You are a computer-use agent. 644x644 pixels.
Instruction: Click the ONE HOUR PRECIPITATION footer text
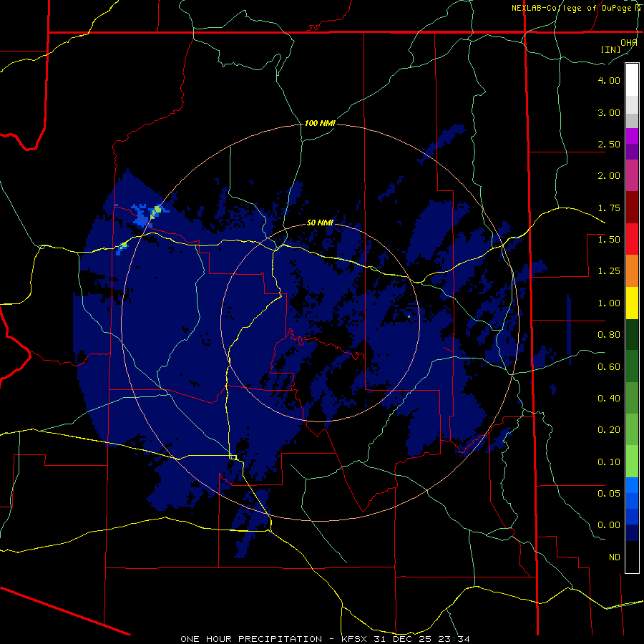point(251,639)
